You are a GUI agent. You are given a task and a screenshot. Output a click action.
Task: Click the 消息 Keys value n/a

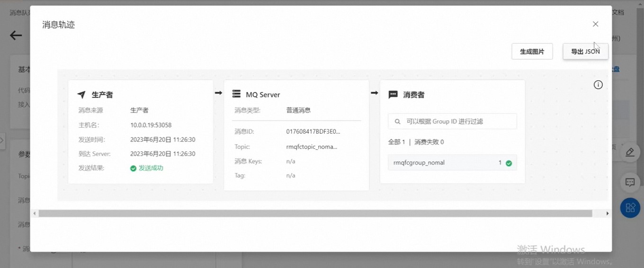tap(291, 161)
